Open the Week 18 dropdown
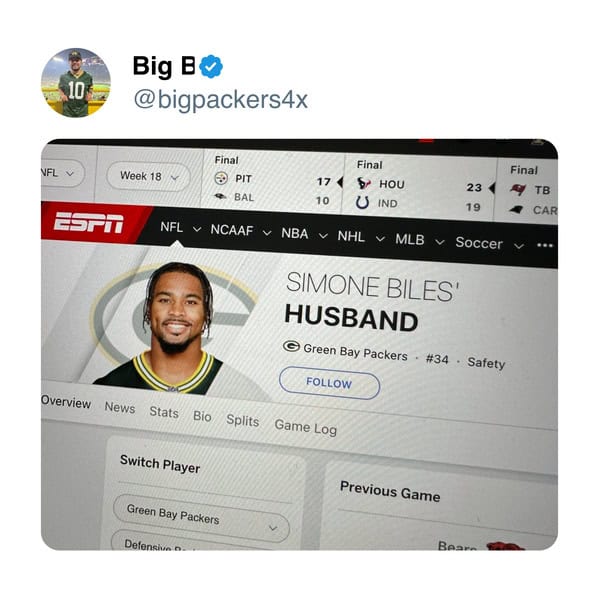Image resolution: width=599 pixels, height=599 pixels. tap(148, 176)
